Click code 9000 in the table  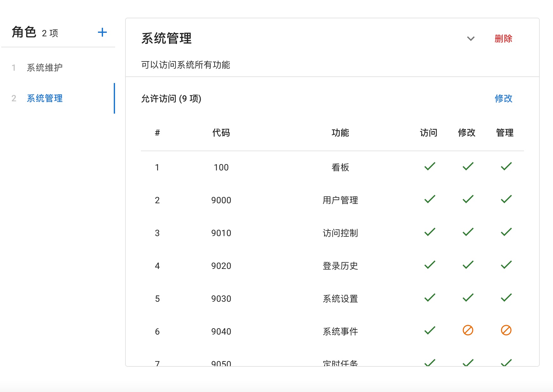tap(221, 200)
